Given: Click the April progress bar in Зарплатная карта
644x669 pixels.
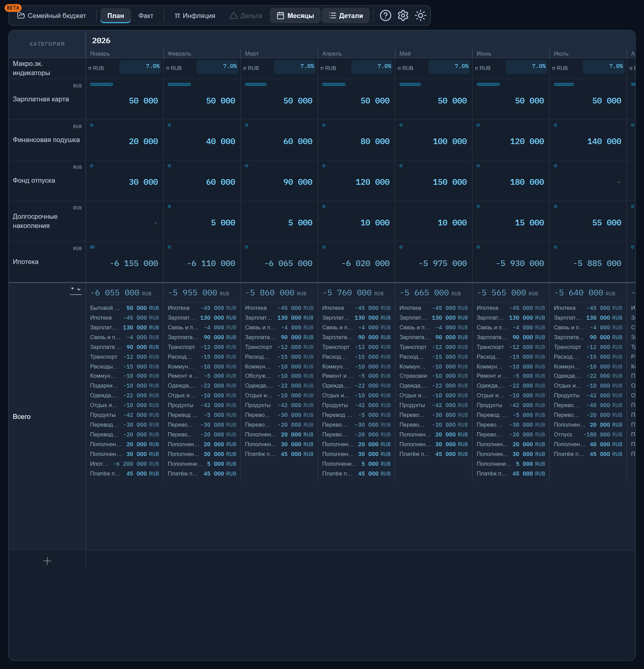Looking at the screenshot, I should click(334, 84).
